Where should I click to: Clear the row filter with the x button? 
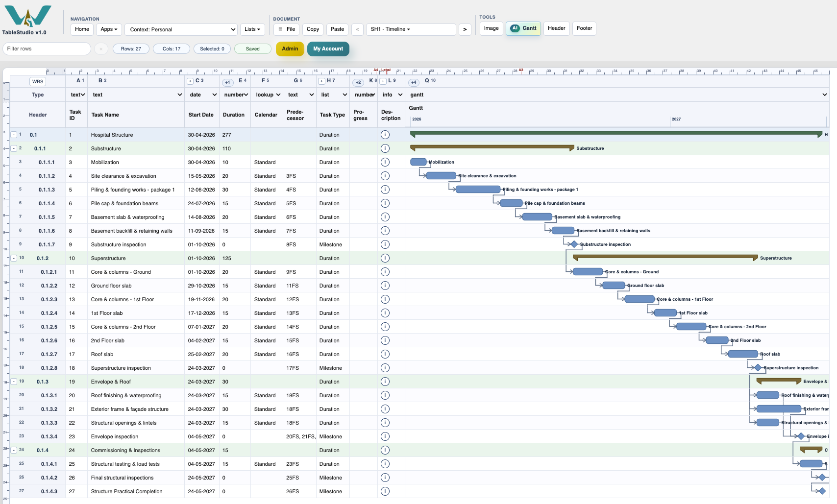point(101,49)
